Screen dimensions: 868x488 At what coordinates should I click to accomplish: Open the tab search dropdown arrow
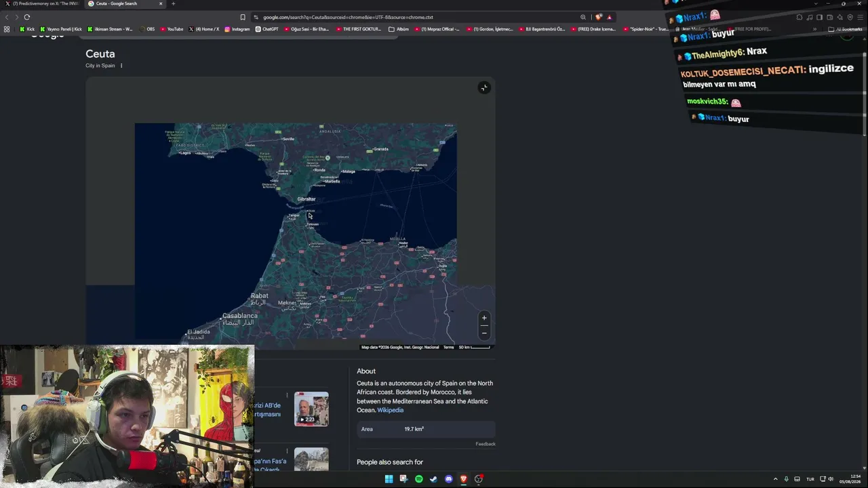pos(816,3)
